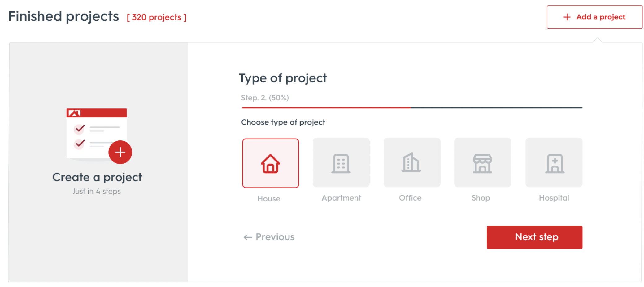Click the 320 projects count label
The width and height of the screenshot is (644, 287).
tap(157, 17)
